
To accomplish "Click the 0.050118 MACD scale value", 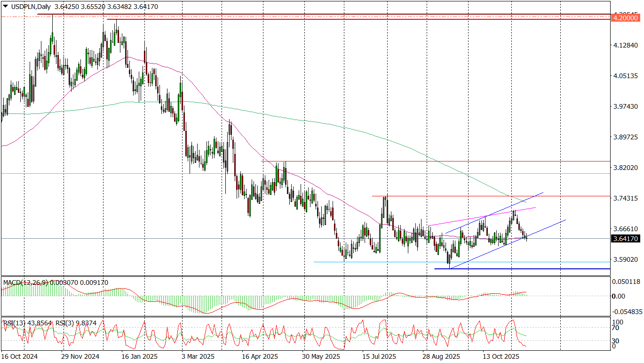I will [x=626, y=282].
